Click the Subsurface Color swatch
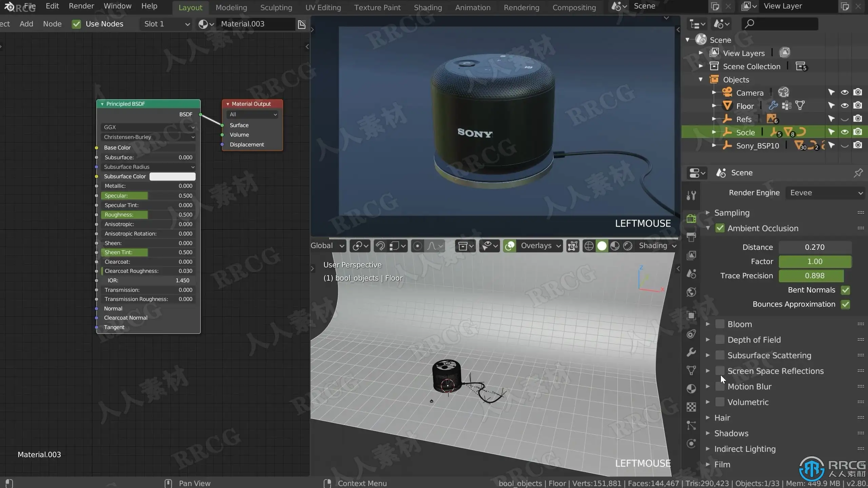868x488 pixels. [x=172, y=177]
